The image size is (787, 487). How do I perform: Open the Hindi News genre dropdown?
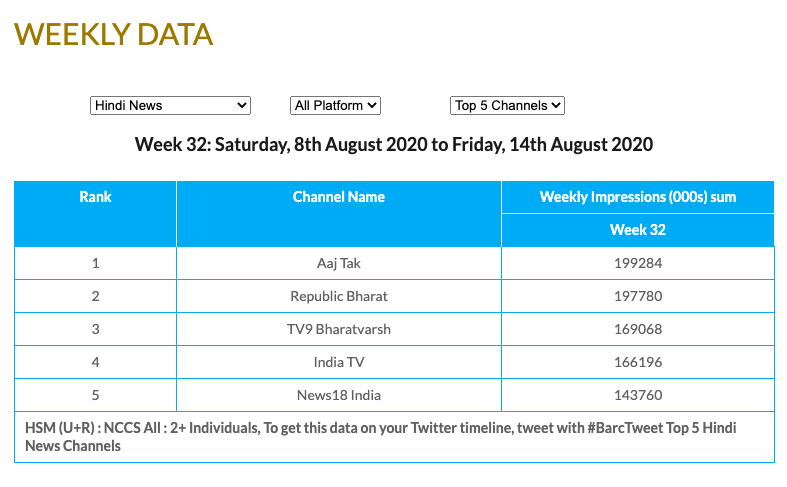coord(170,105)
